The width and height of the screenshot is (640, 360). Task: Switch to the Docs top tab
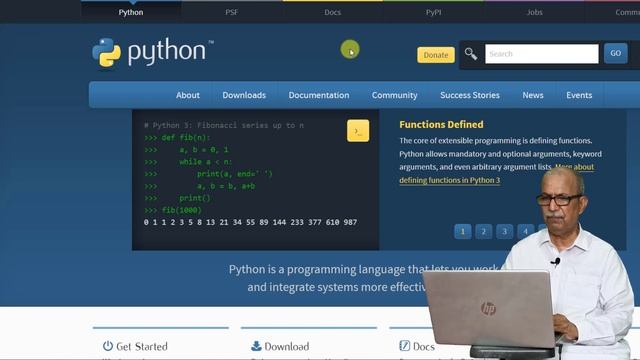[x=332, y=12]
